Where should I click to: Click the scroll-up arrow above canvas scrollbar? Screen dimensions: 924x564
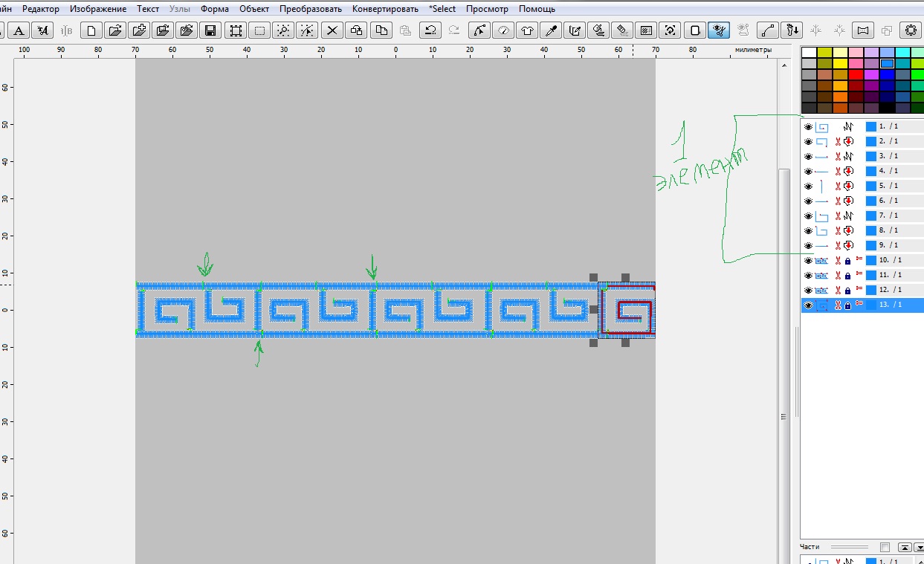tap(784, 66)
